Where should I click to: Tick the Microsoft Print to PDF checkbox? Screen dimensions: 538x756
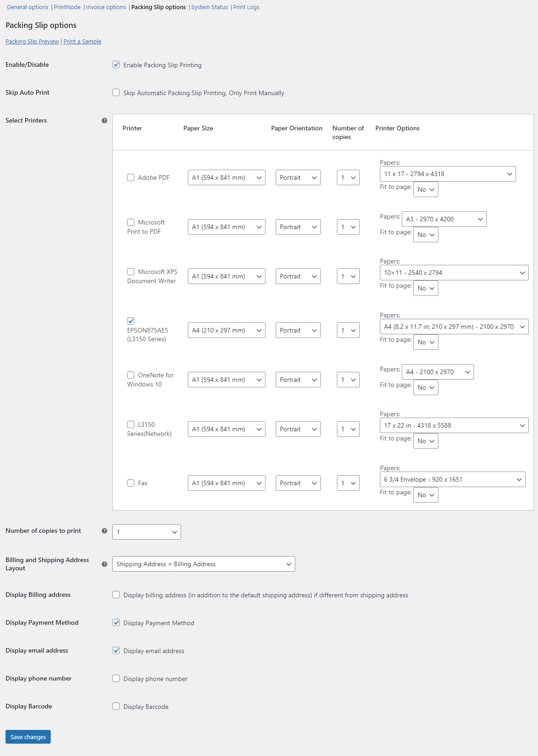pyautogui.click(x=131, y=222)
